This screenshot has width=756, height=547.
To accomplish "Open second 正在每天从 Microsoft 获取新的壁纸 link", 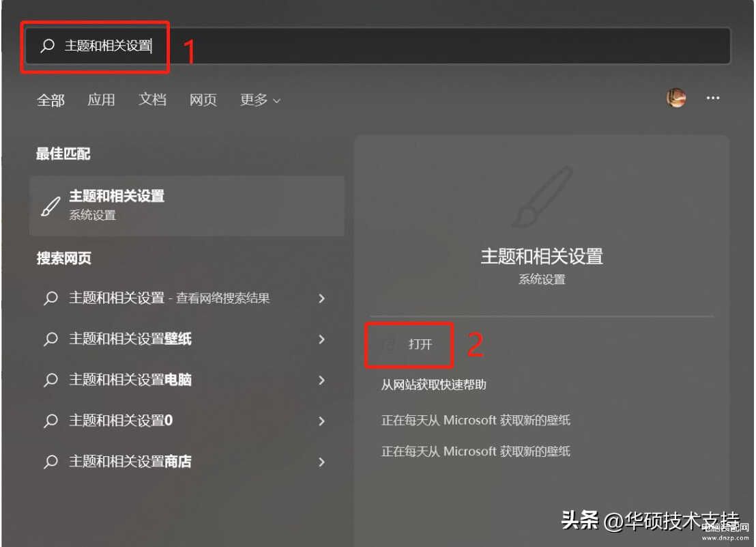I will pyautogui.click(x=476, y=451).
